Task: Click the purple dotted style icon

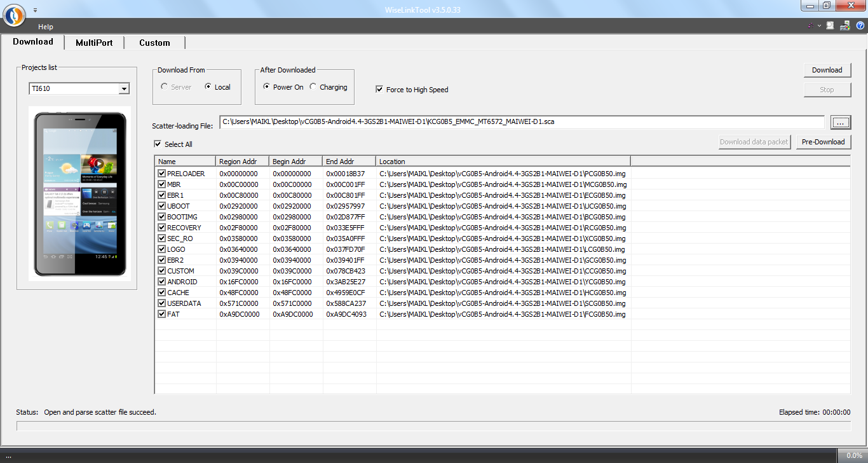Action: 810,26
